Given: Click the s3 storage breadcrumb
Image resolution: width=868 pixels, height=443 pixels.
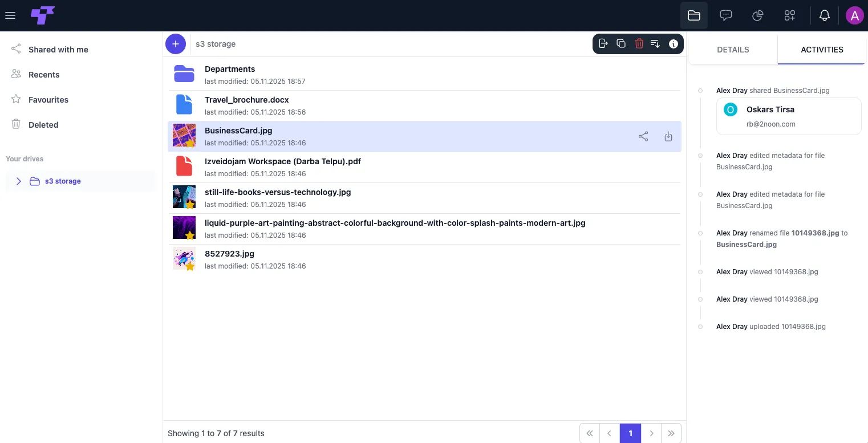Looking at the screenshot, I should tap(216, 44).
